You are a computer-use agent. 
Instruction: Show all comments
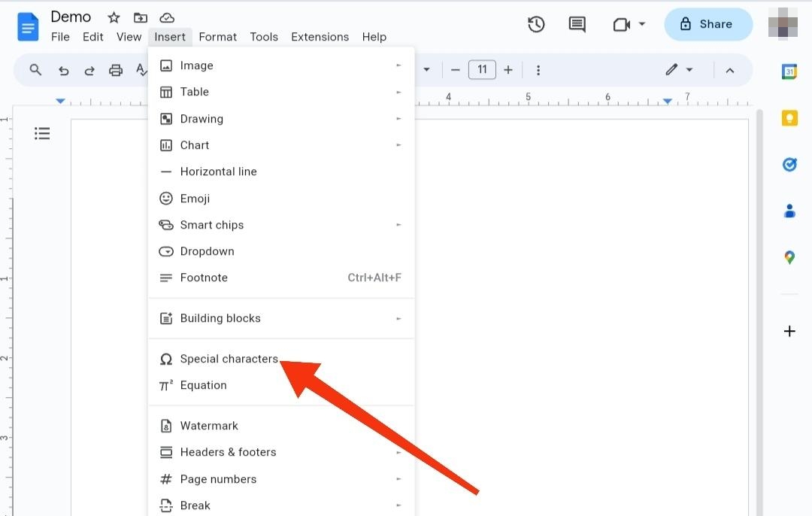(x=577, y=24)
